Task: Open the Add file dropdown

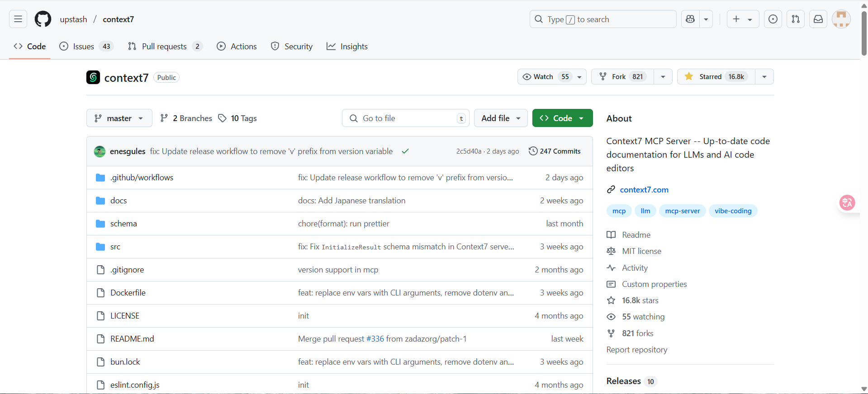Action: [x=501, y=118]
